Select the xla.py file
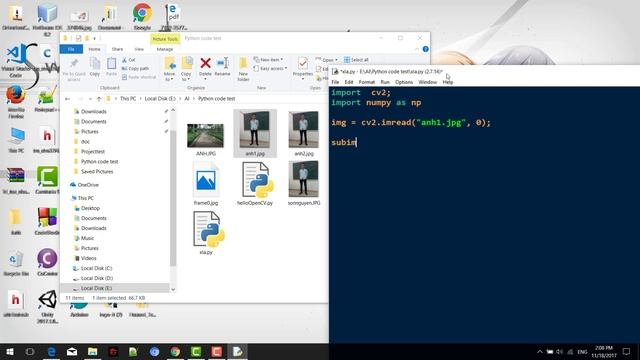This screenshot has width=640, height=360. pyautogui.click(x=206, y=233)
